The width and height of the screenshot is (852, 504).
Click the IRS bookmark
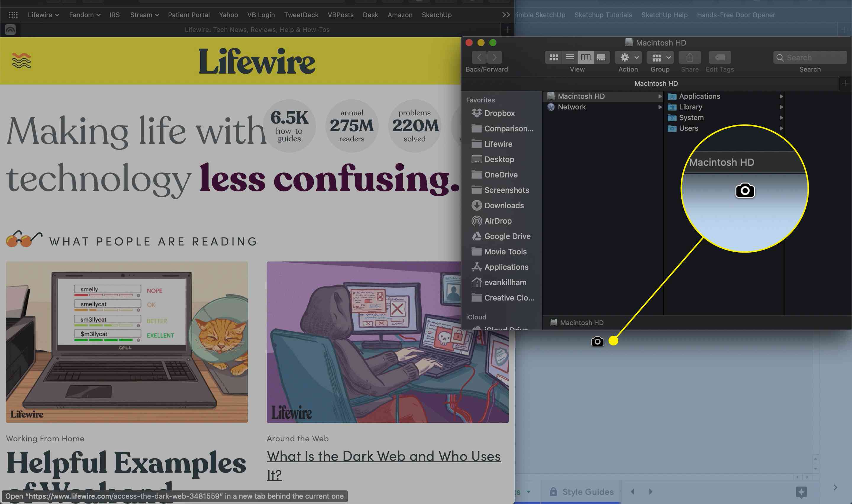pyautogui.click(x=114, y=15)
